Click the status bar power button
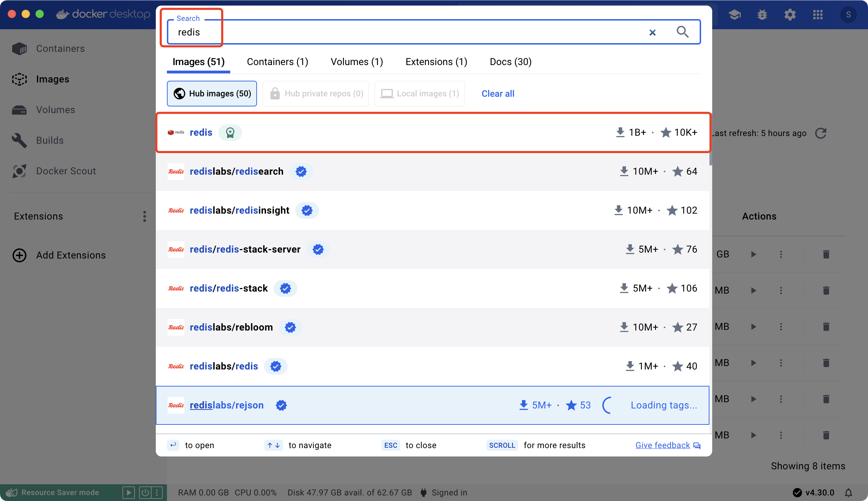The height and width of the screenshot is (501, 868). point(145,493)
